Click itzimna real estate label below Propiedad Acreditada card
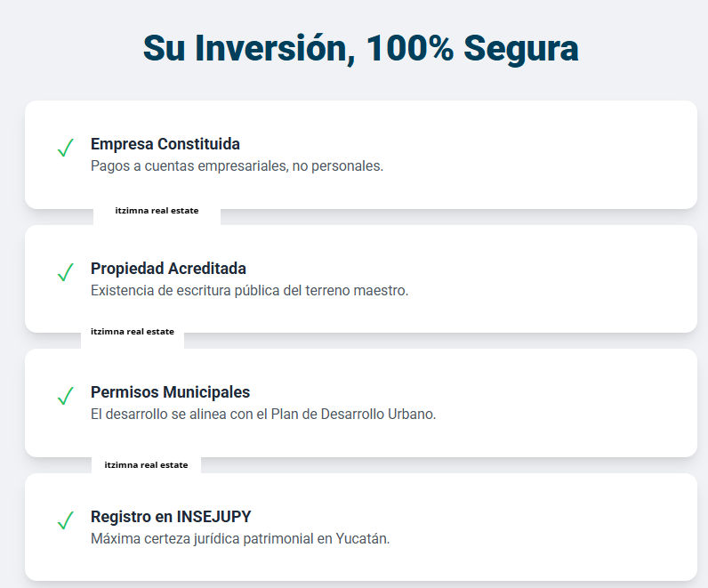 tap(133, 331)
